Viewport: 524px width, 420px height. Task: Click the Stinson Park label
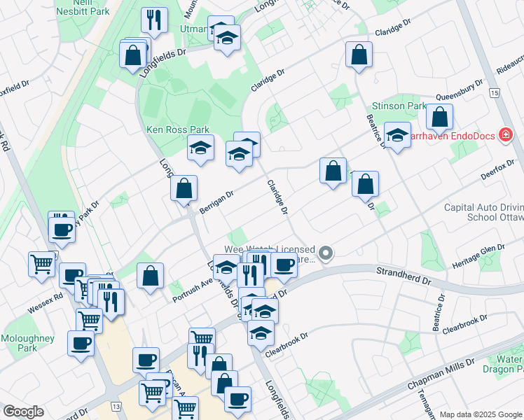[x=399, y=106]
